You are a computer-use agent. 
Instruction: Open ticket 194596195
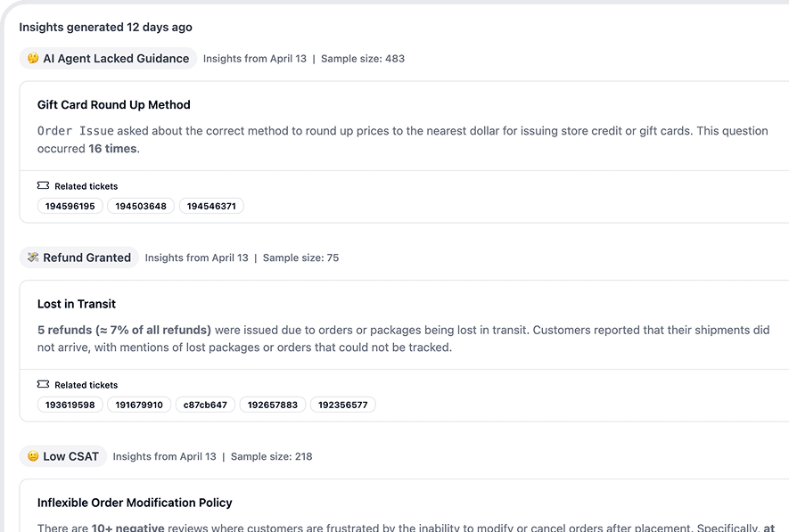click(70, 206)
